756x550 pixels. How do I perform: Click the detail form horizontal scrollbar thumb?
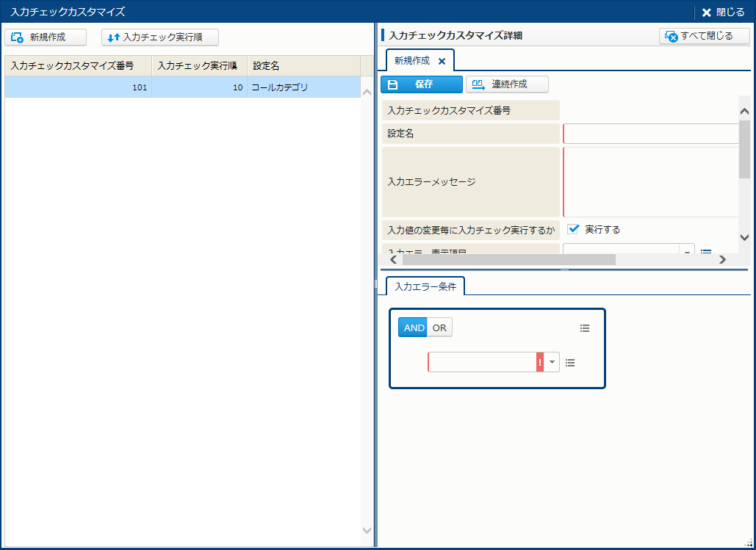coord(508,259)
